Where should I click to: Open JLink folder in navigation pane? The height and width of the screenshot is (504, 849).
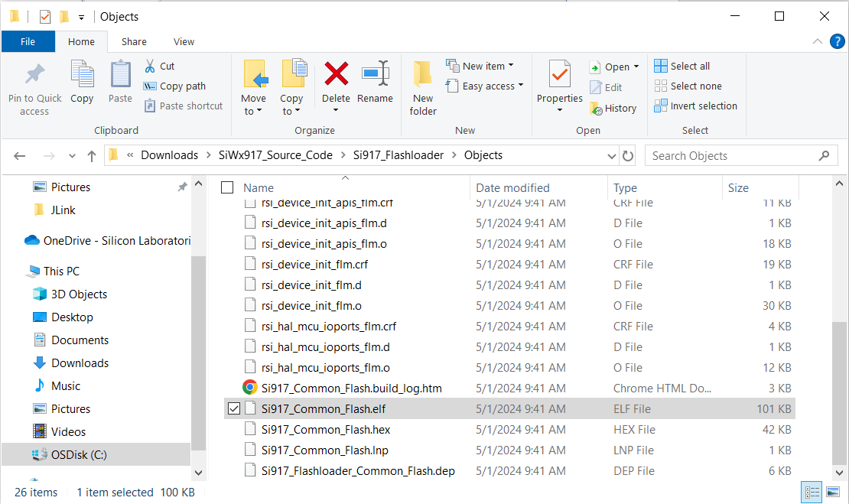click(63, 210)
